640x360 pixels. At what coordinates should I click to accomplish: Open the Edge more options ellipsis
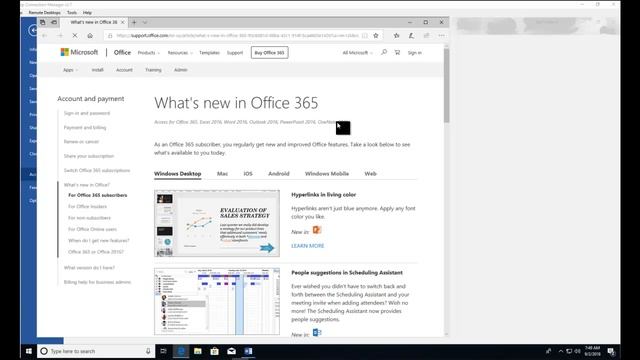(441, 36)
